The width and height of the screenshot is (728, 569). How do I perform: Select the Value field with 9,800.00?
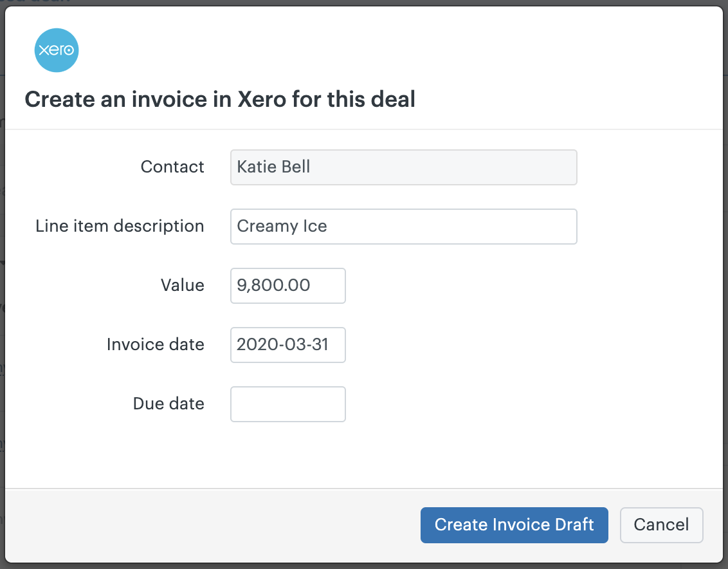[x=288, y=285]
